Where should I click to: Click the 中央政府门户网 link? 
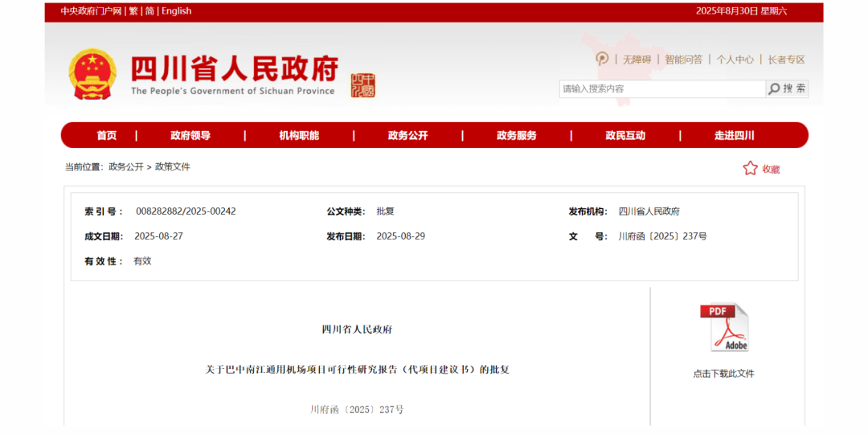coord(91,11)
